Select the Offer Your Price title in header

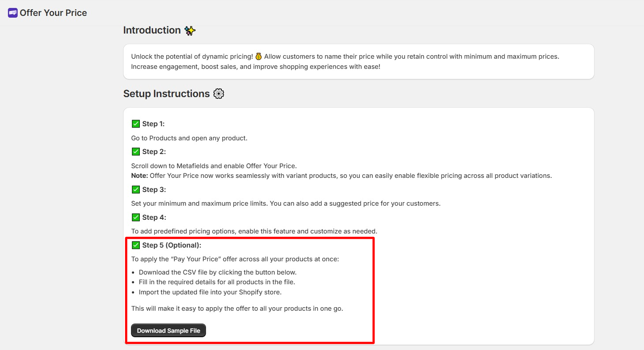tap(52, 12)
